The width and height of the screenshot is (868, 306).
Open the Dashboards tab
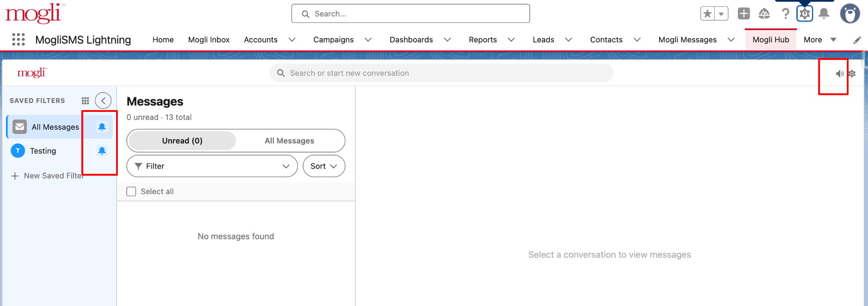[x=411, y=39]
